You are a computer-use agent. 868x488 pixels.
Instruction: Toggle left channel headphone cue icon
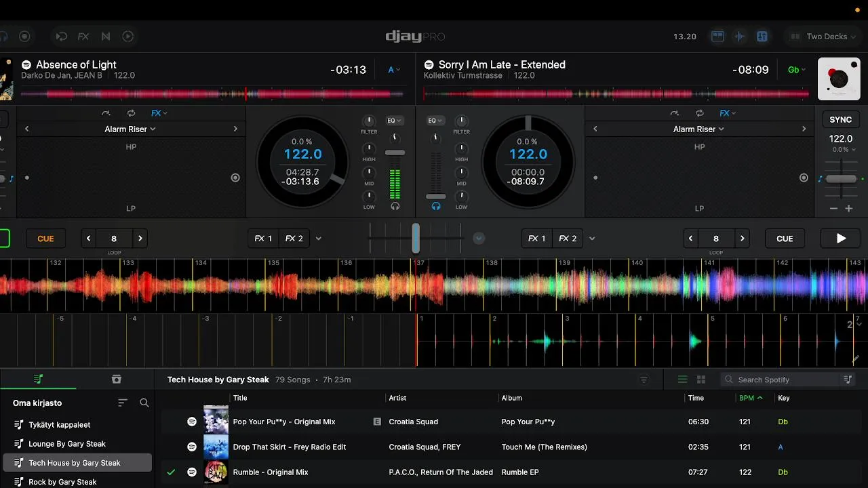click(395, 206)
